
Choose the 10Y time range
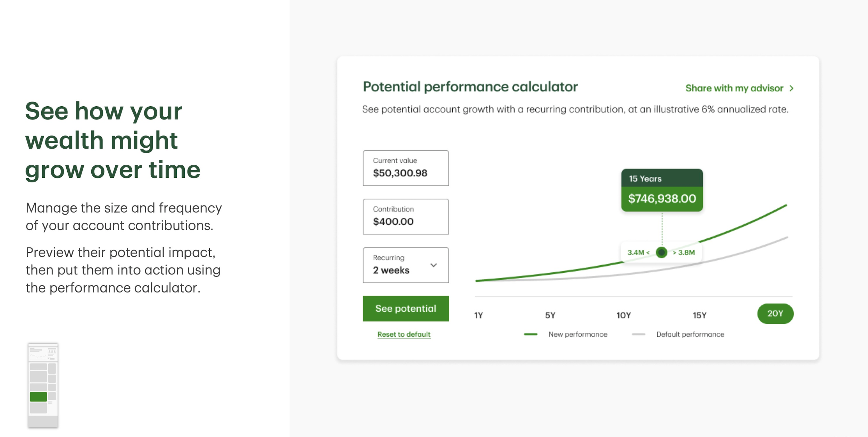624,315
